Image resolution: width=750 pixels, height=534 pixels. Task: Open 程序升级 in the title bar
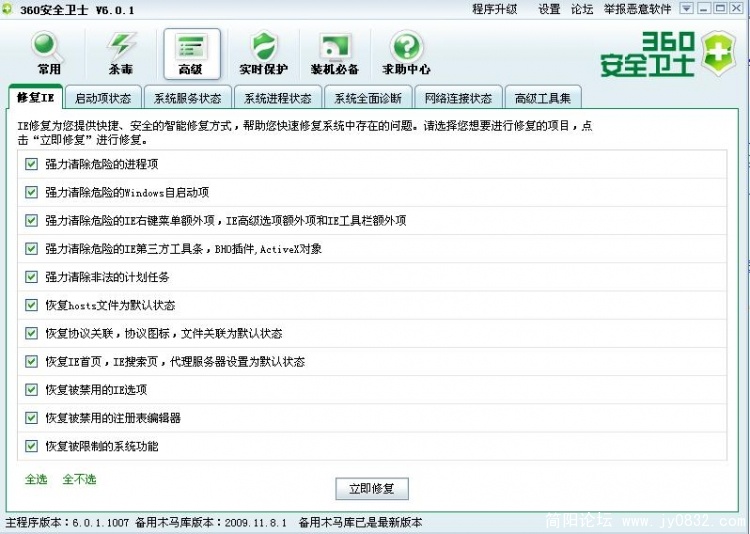(495, 9)
